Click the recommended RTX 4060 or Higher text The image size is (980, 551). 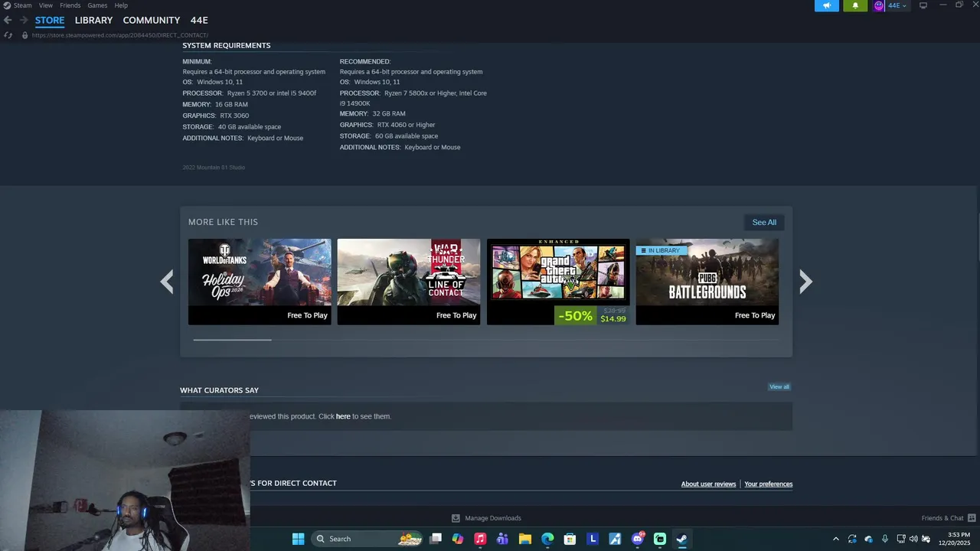406,125
